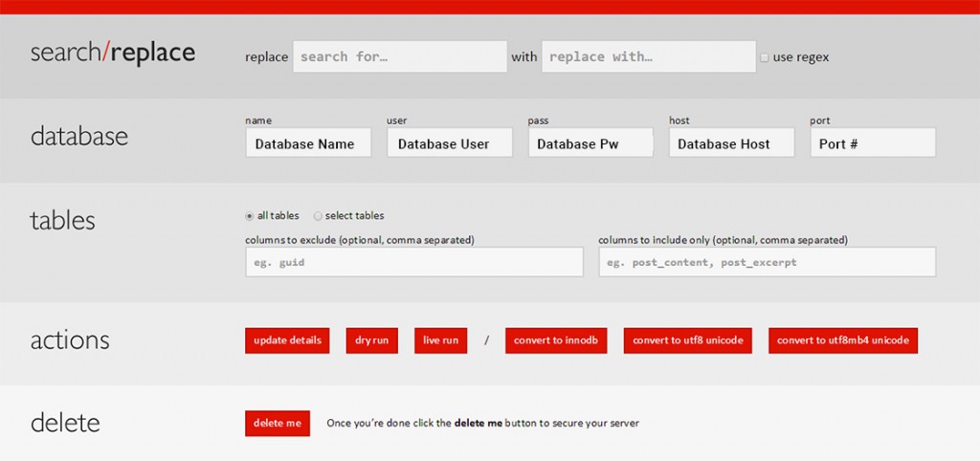The height and width of the screenshot is (461, 980).
Task: Select the Database Pw password field
Action: [x=590, y=143]
